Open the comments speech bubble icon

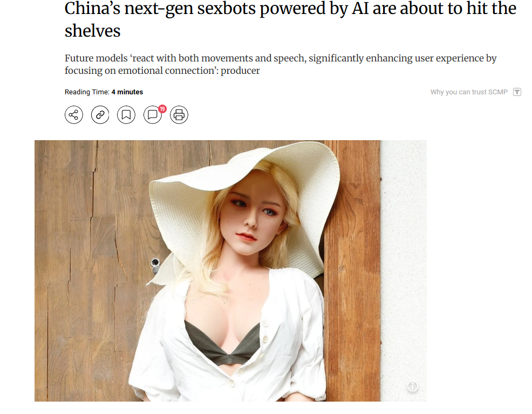[153, 115]
